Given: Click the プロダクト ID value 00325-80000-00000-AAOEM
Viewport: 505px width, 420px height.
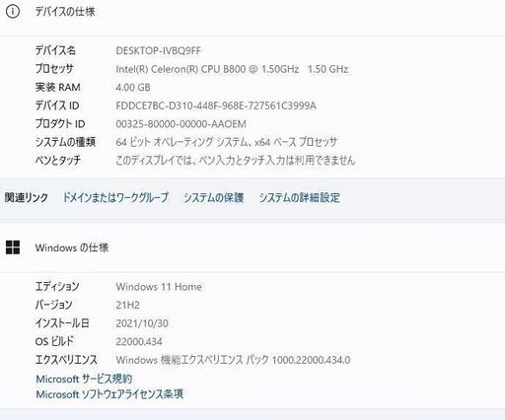Looking at the screenshot, I should point(180,124).
